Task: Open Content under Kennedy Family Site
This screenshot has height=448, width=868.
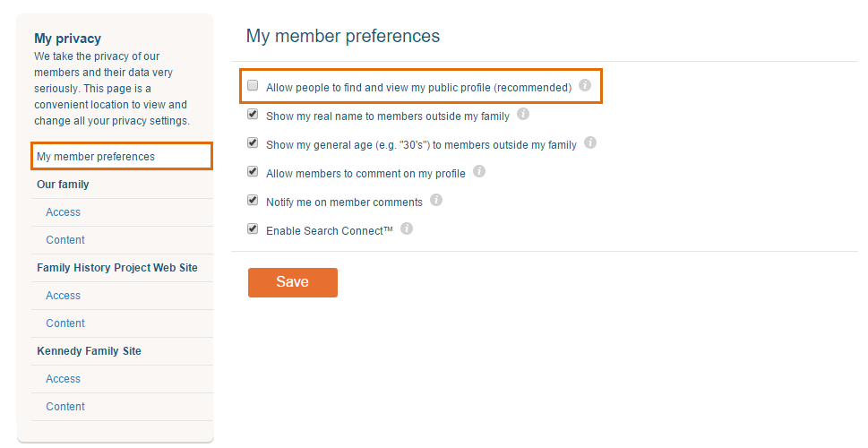Action: (x=65, y=407)
